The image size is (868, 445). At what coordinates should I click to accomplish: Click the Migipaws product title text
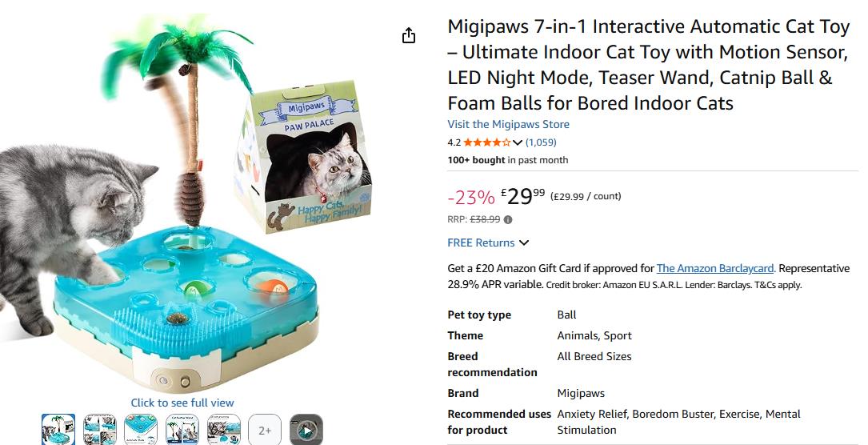pyautogui.click(x=648, y=65)
